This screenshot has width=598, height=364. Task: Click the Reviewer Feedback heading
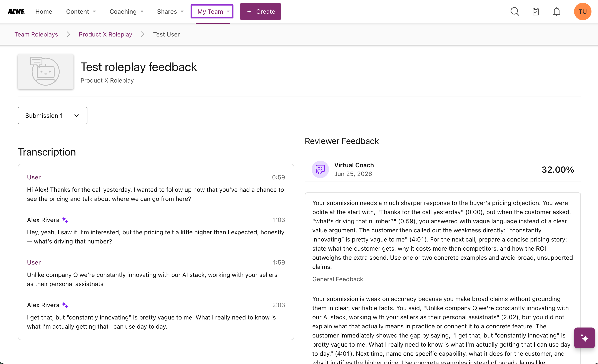(341, 141)
